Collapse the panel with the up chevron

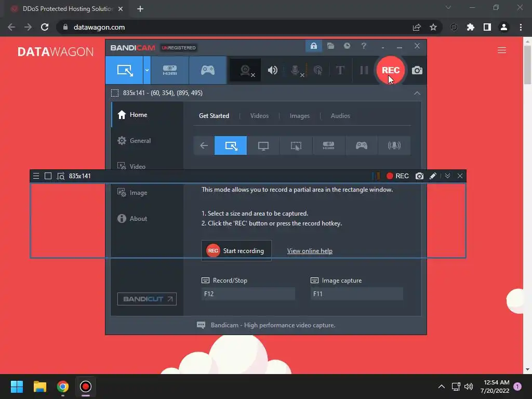(417, 93)
